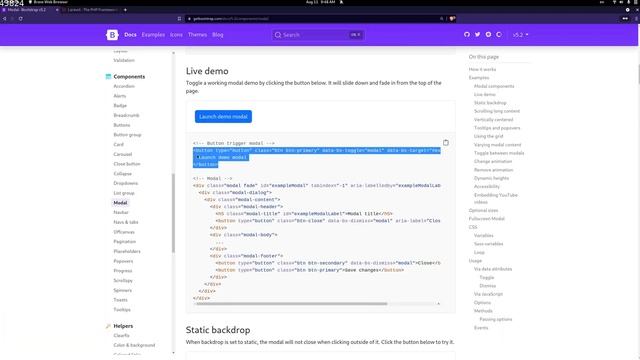Open Toasts in the sidebar
Screen dimensions: 640x360
pos(120,300)
